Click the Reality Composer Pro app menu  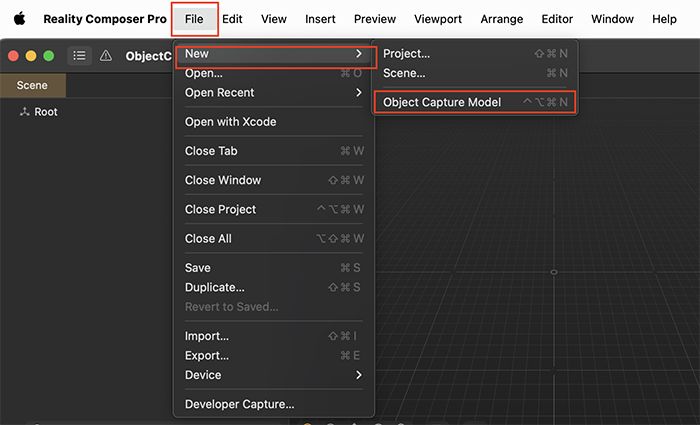pos(105,19)
